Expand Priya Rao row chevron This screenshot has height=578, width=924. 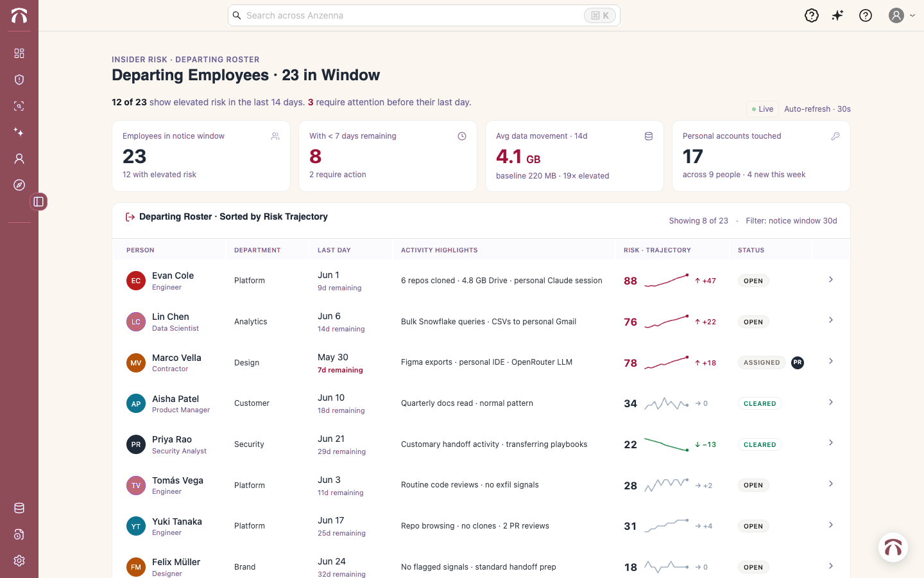[x=831, y=442]
